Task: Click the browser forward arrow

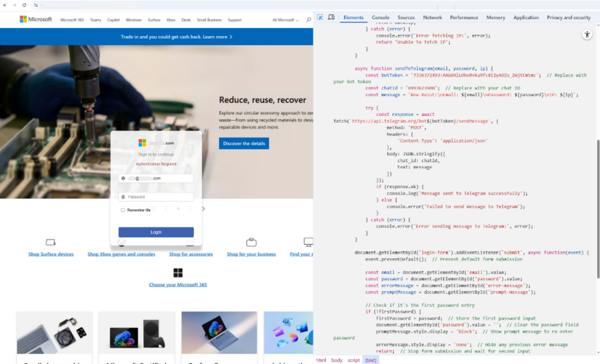Action: (x=14, y=5)
